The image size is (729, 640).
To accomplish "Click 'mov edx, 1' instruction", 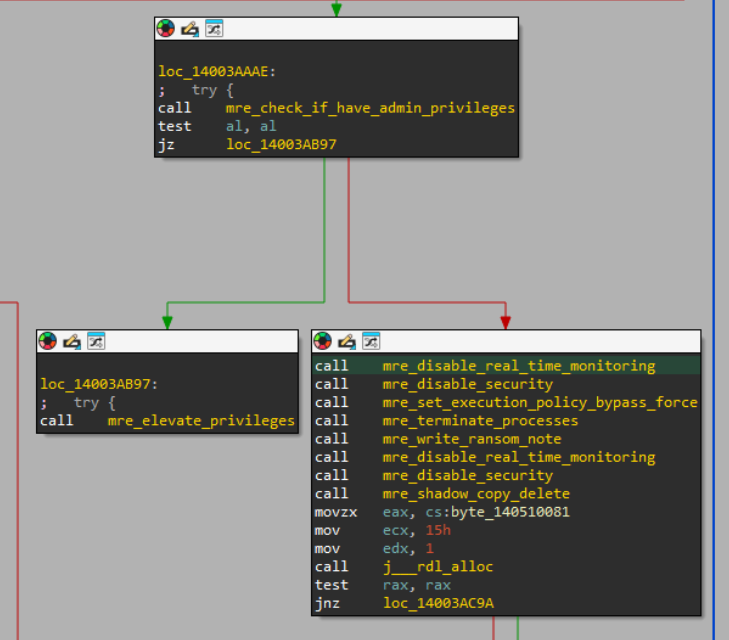I will 374,548.
